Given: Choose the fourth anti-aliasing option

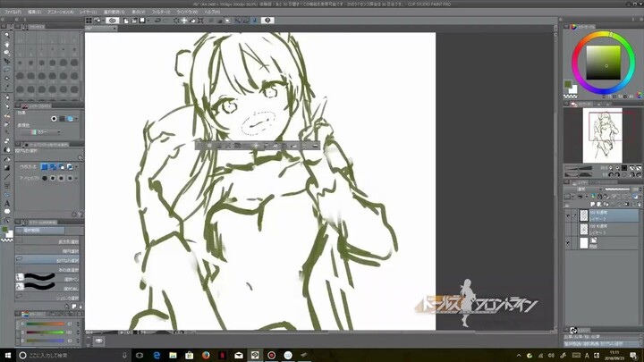Looking at the screenshot, I should [x=70, y=178].
